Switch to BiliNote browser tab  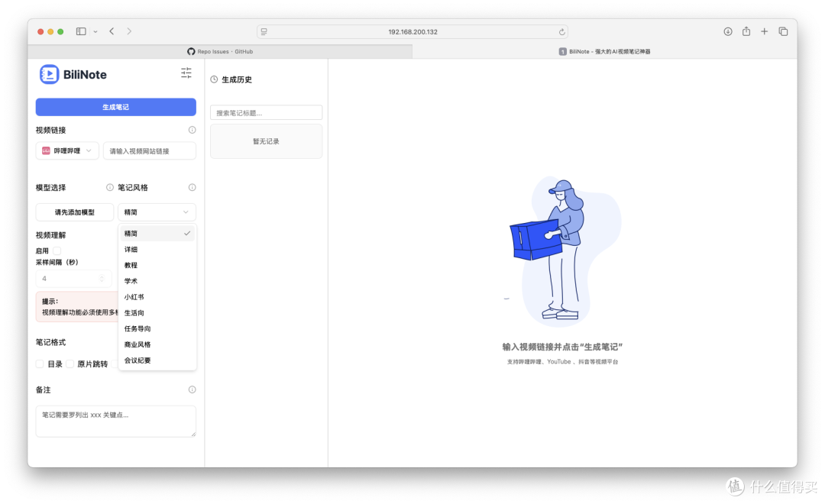click(x=604, y=52)
